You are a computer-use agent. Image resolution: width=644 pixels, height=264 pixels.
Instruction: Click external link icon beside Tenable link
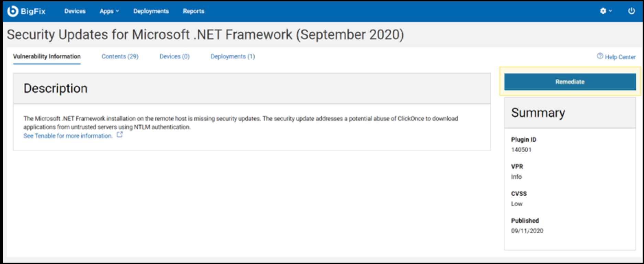click(x=119, y=135)
